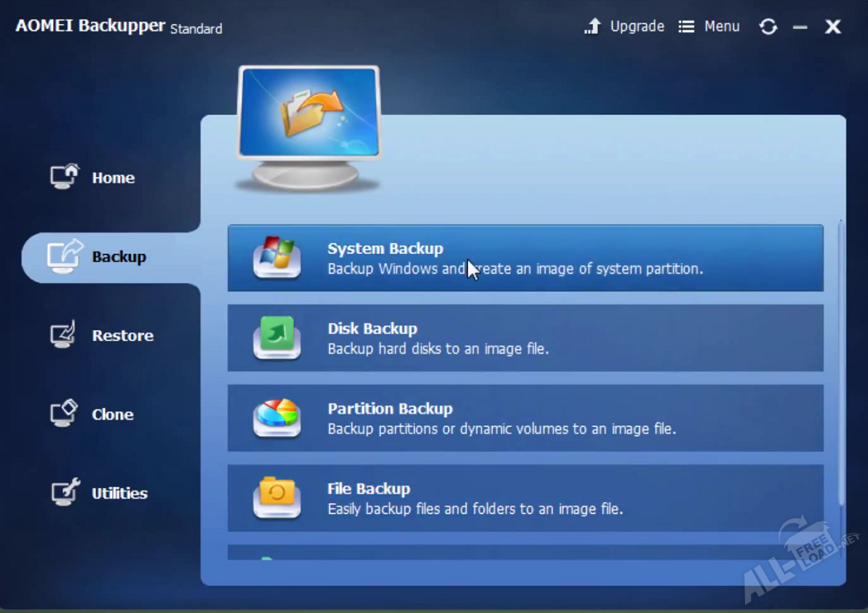Viewport: 868px width, 613px height.
Task: Select the System Backup title text
Action: [385, 249]
